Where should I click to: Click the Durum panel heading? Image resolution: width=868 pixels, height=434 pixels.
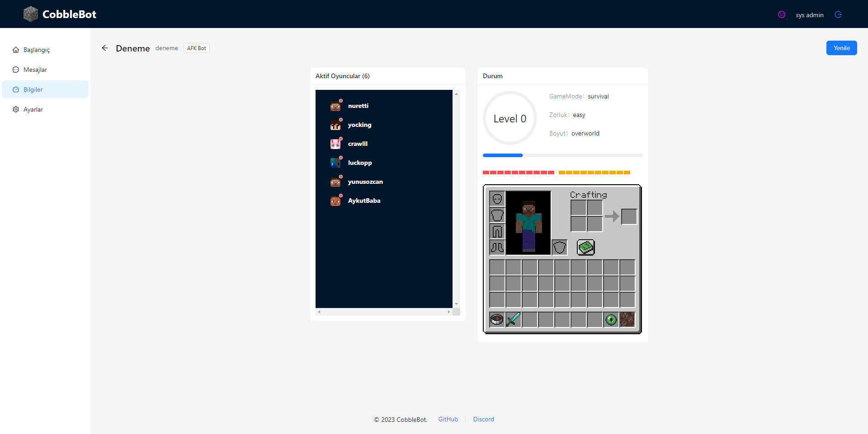click(x=493, y=76)
